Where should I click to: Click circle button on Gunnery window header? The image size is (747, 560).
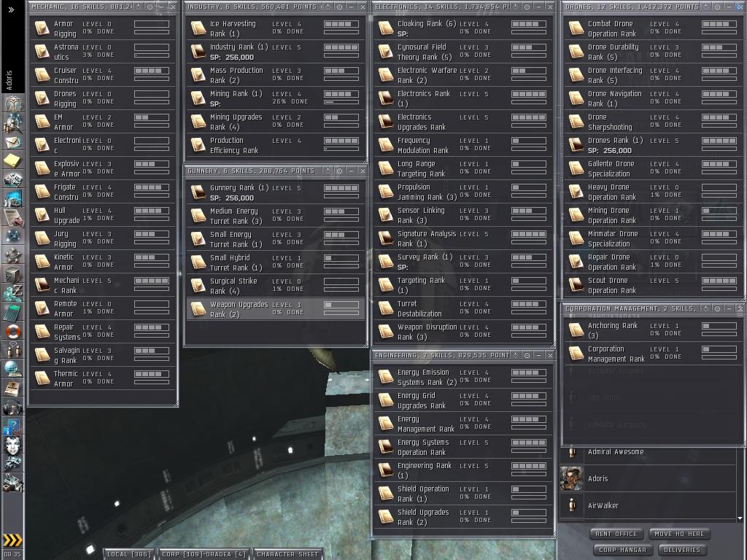[x=340, y=171]
